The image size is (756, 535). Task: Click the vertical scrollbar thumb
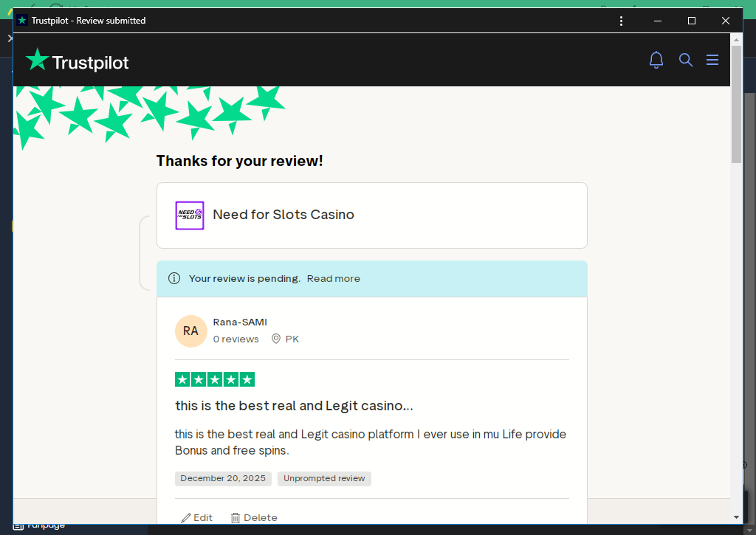(x=736, y=104)
